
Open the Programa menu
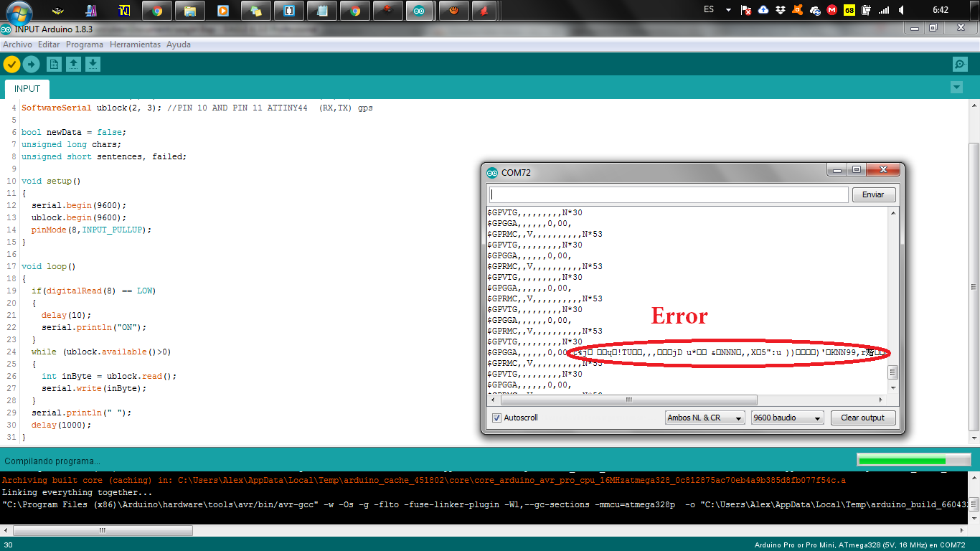pos(85,44)
